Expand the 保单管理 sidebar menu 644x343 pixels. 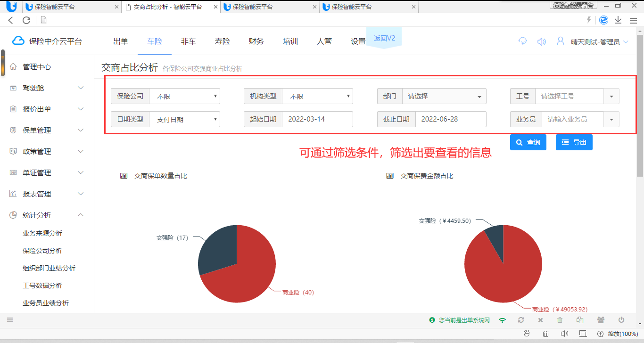(x=47, y=131)
